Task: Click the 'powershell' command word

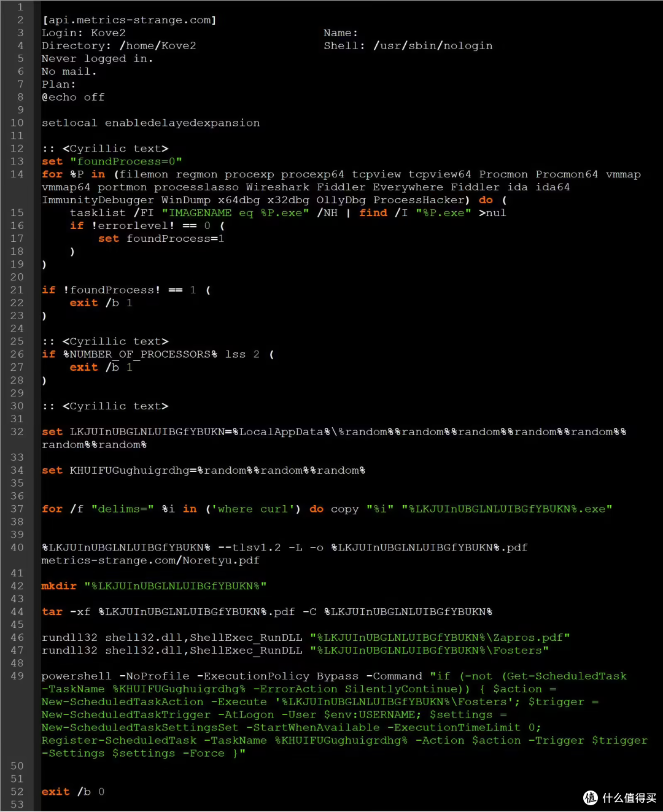Action: click(77, 676)
